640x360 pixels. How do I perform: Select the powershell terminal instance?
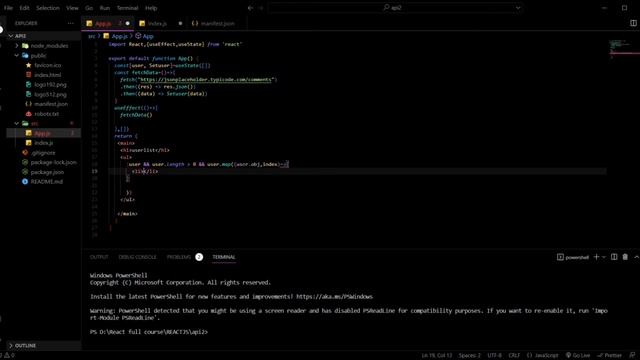coord(573,257)
